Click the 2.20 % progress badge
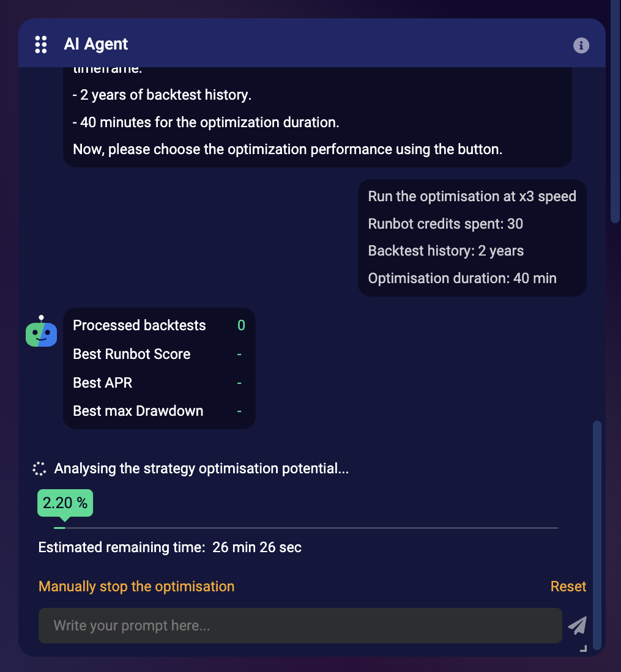 point(65,503)
